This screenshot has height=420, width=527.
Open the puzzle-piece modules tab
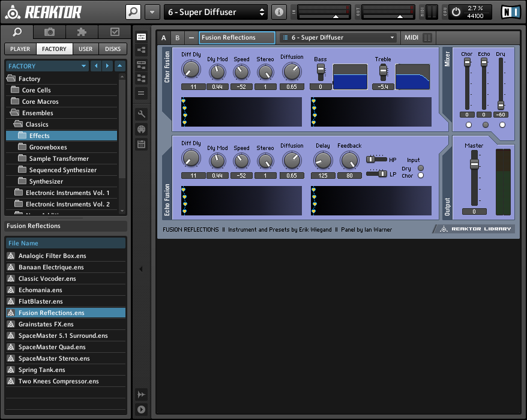(x=82, y=32)
